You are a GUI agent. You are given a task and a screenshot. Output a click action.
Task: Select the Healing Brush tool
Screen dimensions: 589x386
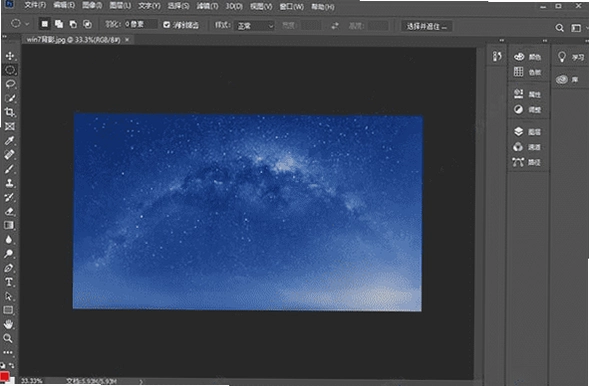[10, 154]
